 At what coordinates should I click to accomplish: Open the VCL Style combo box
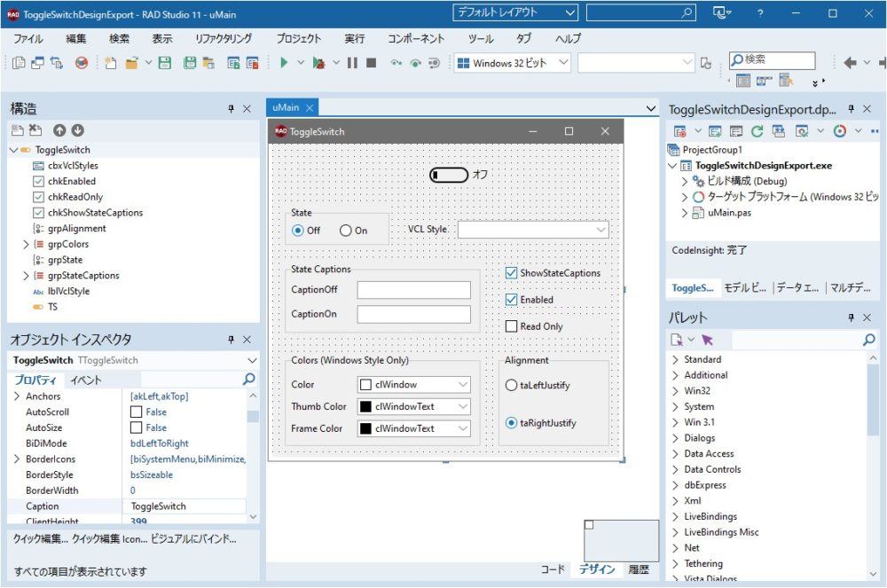[532, 230]
